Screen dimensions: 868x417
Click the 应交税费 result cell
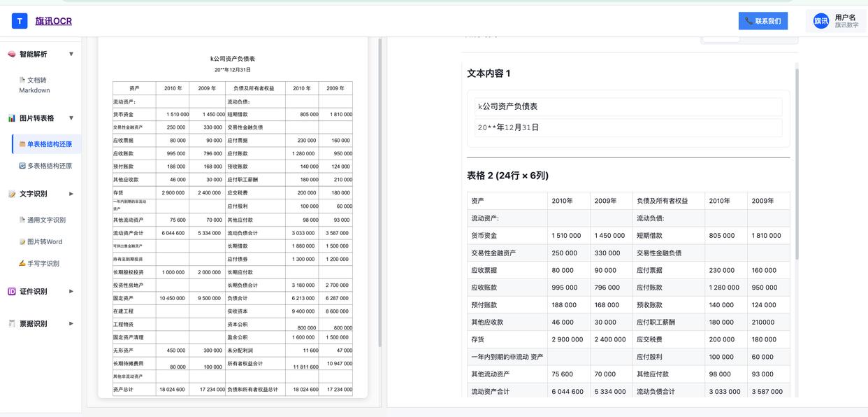click(669, 339)
